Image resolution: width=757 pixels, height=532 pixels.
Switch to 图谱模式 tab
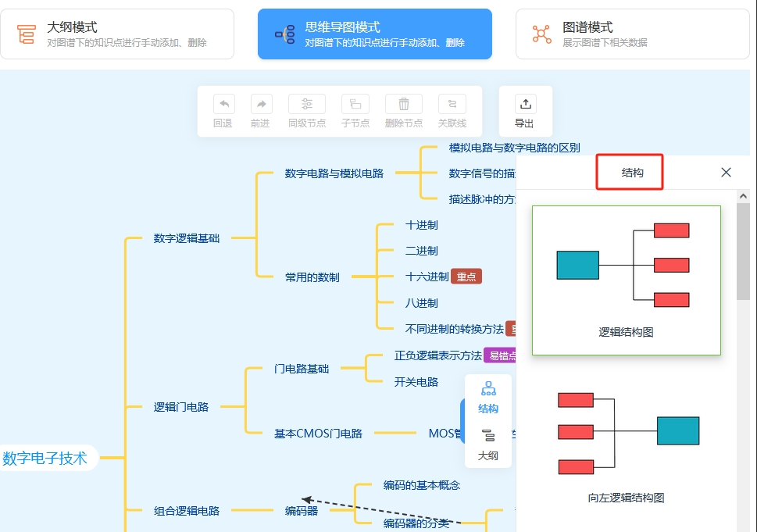tap(632, 34)
